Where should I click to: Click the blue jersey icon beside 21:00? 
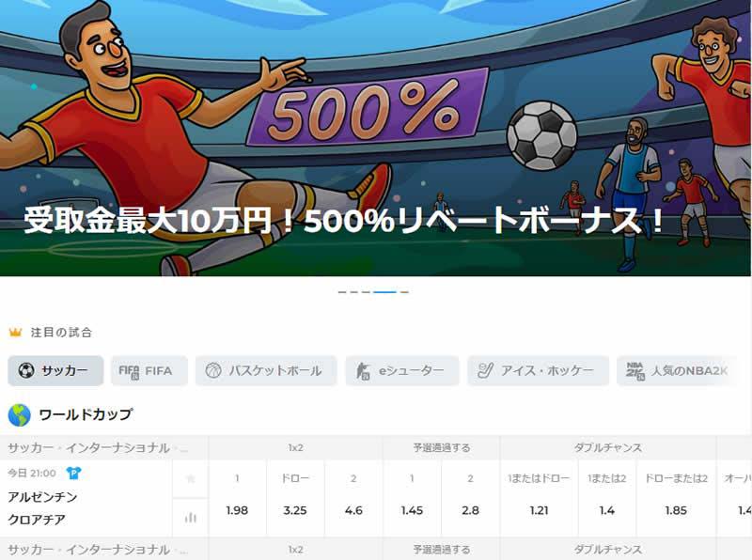click(73, 474)
